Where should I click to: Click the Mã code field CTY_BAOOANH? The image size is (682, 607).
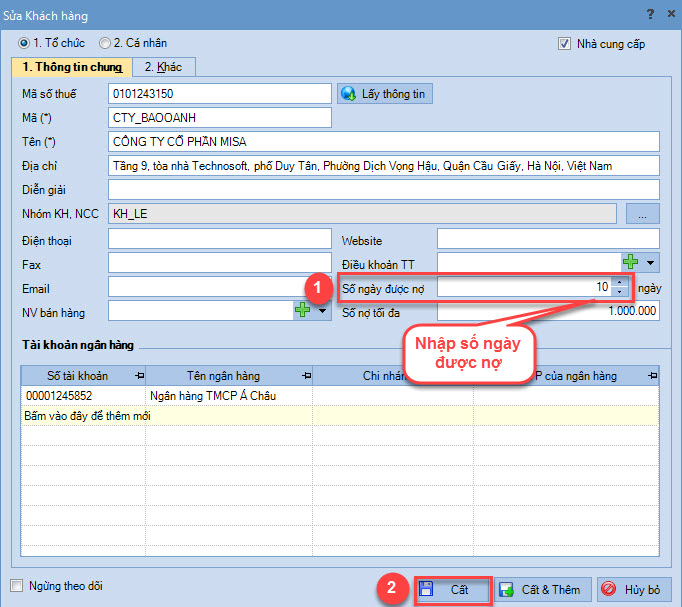click(x=220, y=118)
